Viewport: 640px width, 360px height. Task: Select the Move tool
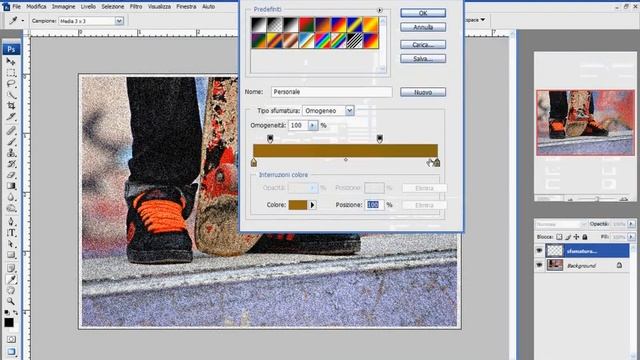[11, 62]
